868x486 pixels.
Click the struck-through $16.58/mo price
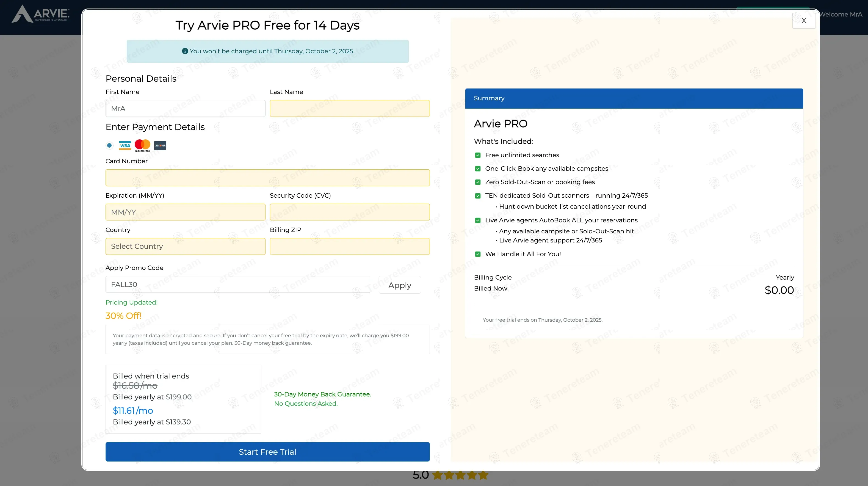click(135, 386)
